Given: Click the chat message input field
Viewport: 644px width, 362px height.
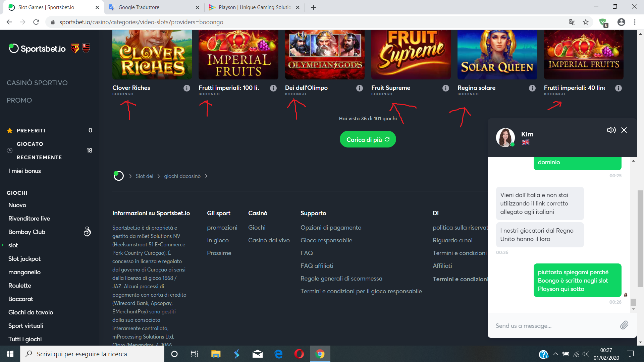Looking at the screenshot, I should point(555,325).
